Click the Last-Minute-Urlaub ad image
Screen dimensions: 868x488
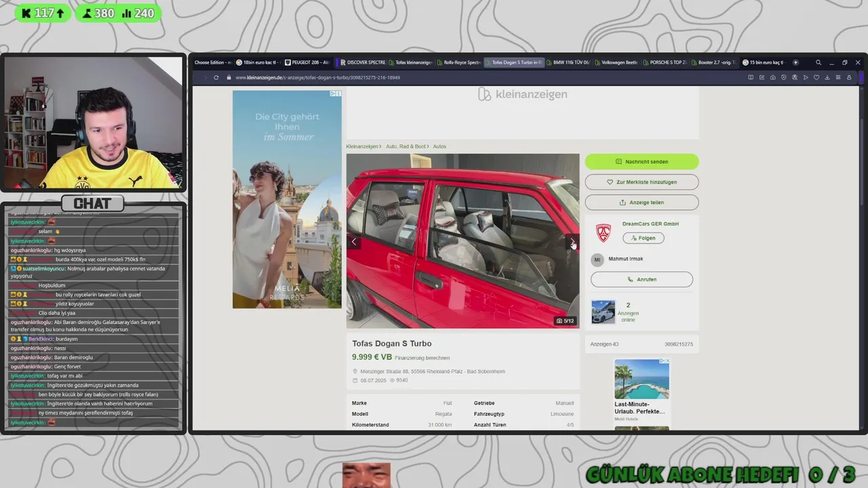click(x=642, y=379)
